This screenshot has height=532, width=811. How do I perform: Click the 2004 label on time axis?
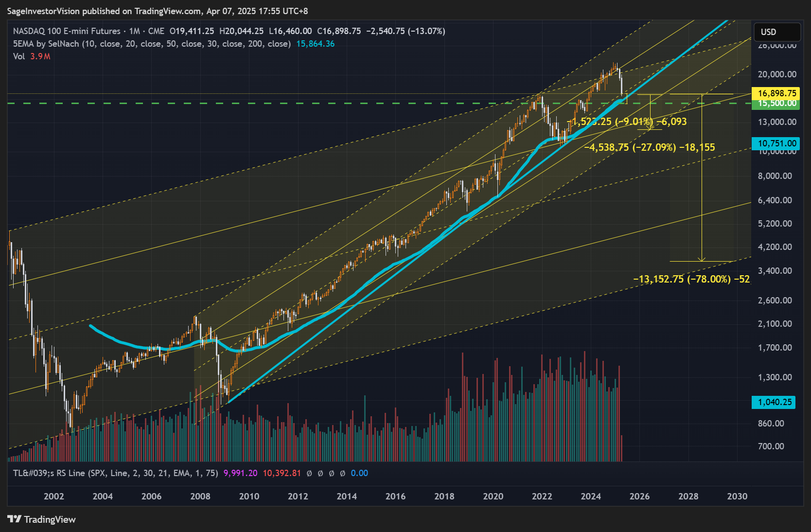tap(103, 497)
